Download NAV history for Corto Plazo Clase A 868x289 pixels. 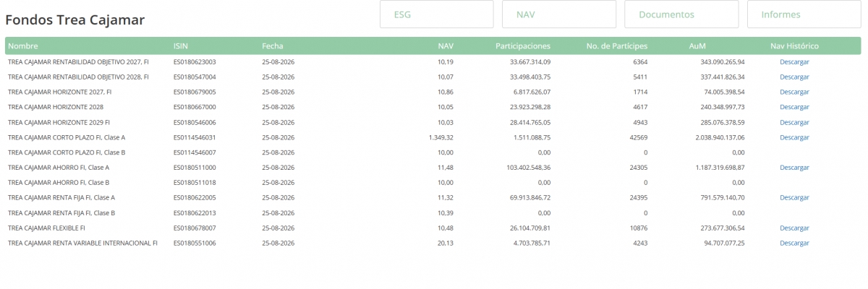point(794,137)
